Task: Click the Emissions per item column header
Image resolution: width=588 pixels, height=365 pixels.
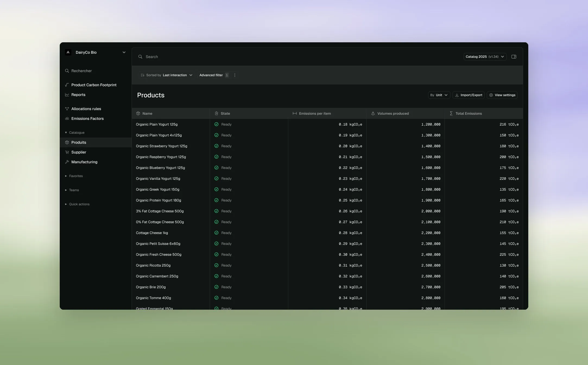Action: click(x=327, y=113)
